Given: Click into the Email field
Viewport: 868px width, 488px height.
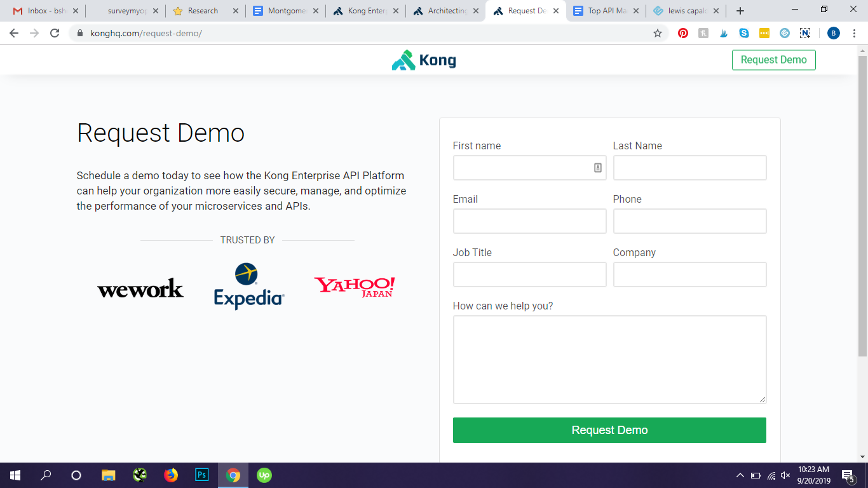Looking at the screenshot, I should [x=529, y=221].
